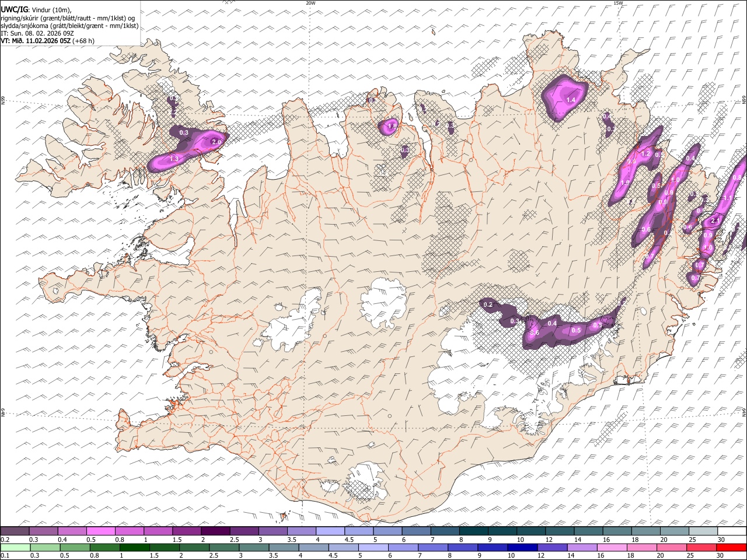Click the 20W longitude label
Image resolution: width=747 pixels, height=560 pixels.
click(x=310, y=3)
